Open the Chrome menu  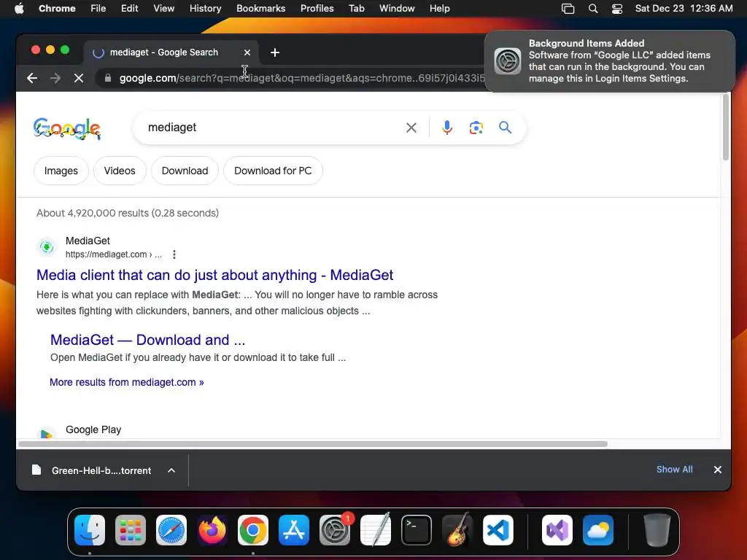57,9
